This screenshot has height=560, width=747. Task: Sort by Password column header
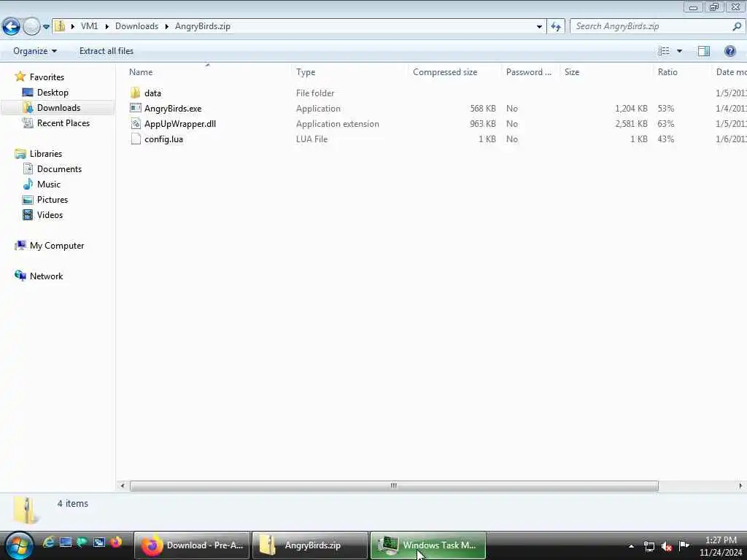[530, 72]
